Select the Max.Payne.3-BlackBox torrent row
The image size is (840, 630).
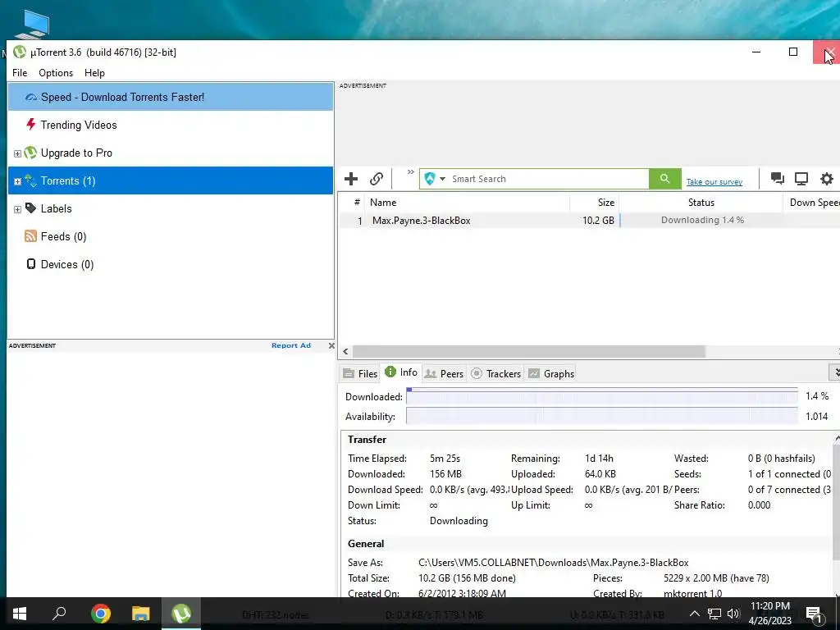click(589, 220)
